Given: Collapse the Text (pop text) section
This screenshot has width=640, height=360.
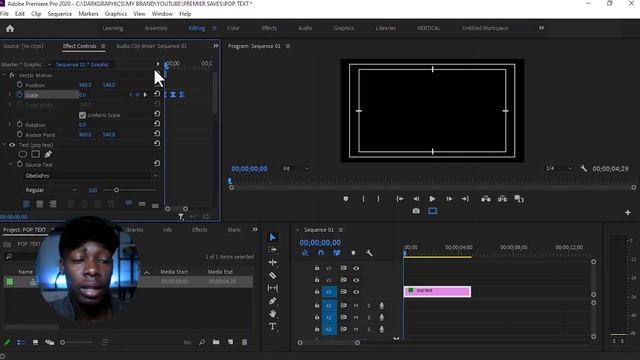Looking at the screenshot, I should (x=4, y=145).
